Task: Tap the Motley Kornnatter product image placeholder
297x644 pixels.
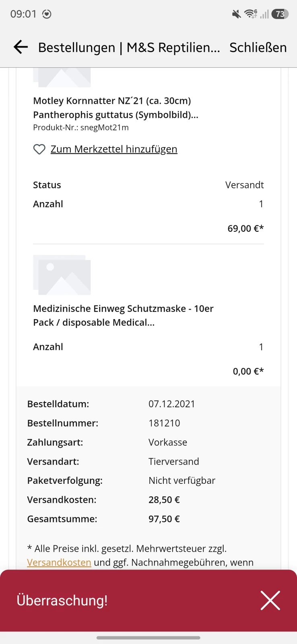Action: pyautogui.click(x=62, y=77)
